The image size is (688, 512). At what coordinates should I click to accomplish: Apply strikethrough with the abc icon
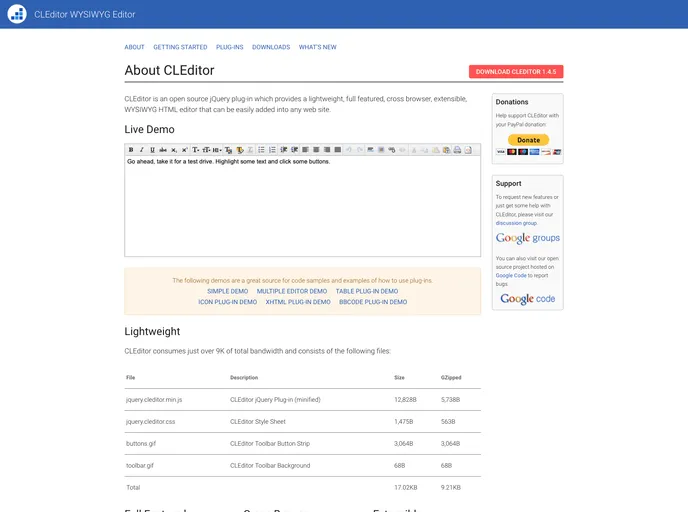(163, 150)
